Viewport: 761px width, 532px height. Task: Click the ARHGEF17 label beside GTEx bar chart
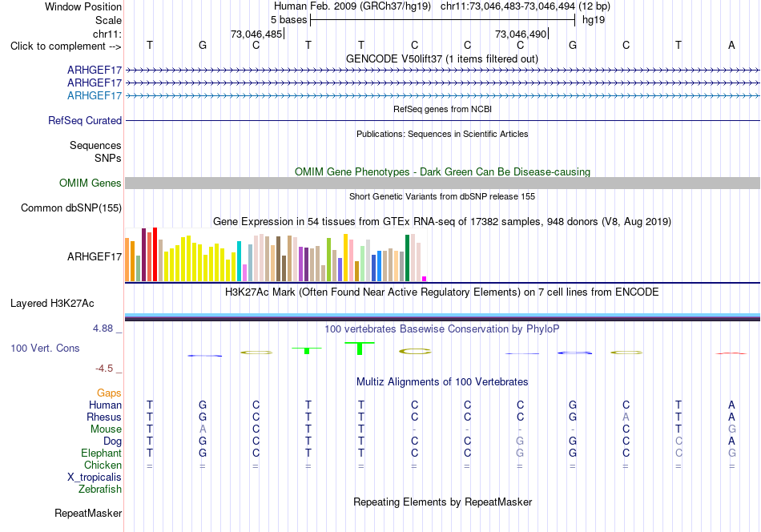95,256
